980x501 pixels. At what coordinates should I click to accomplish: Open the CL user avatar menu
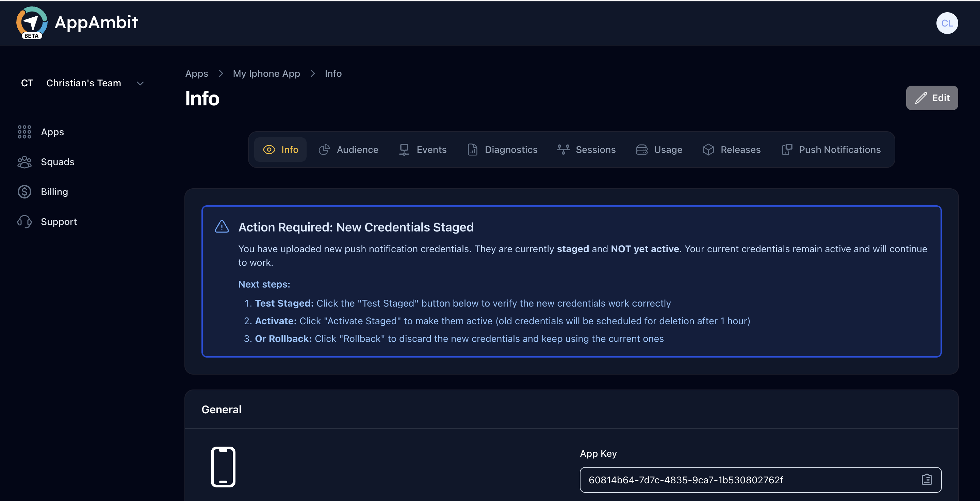(947, 23)
